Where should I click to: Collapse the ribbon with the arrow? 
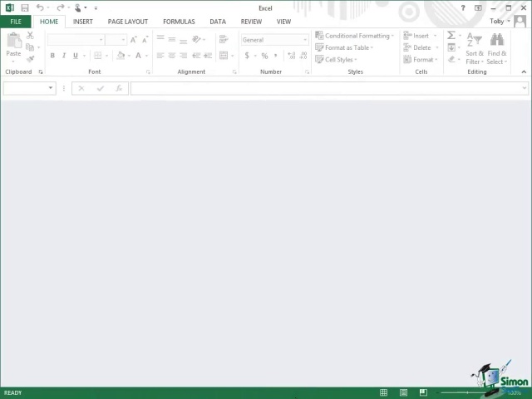pos(524,72)
